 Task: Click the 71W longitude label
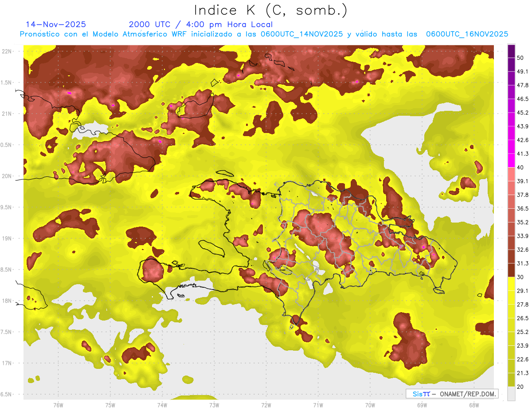(318, 405)
